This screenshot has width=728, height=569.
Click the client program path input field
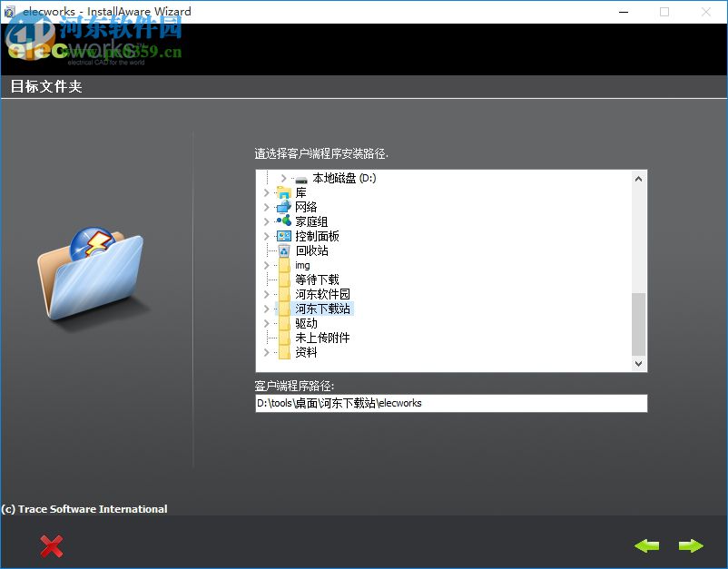[449, 403]
